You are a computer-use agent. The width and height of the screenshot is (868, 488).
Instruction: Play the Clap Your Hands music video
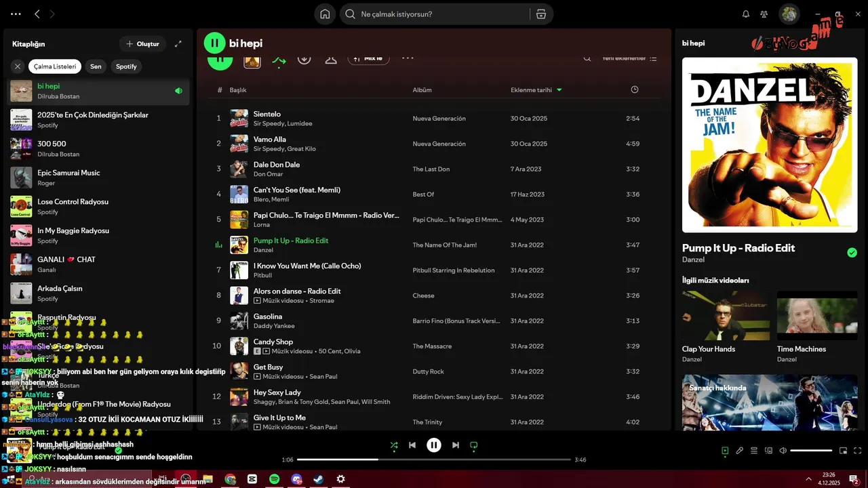tap(726, 316)
